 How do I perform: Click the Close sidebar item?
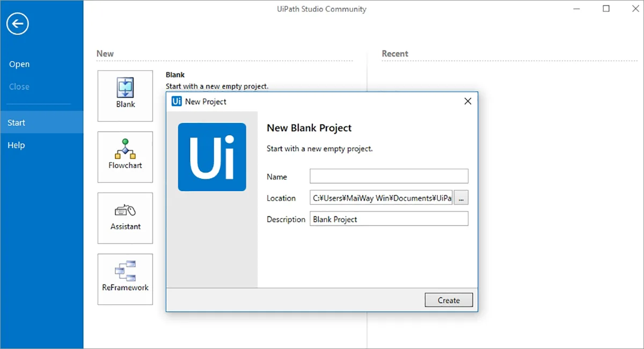tap(19, 86)
